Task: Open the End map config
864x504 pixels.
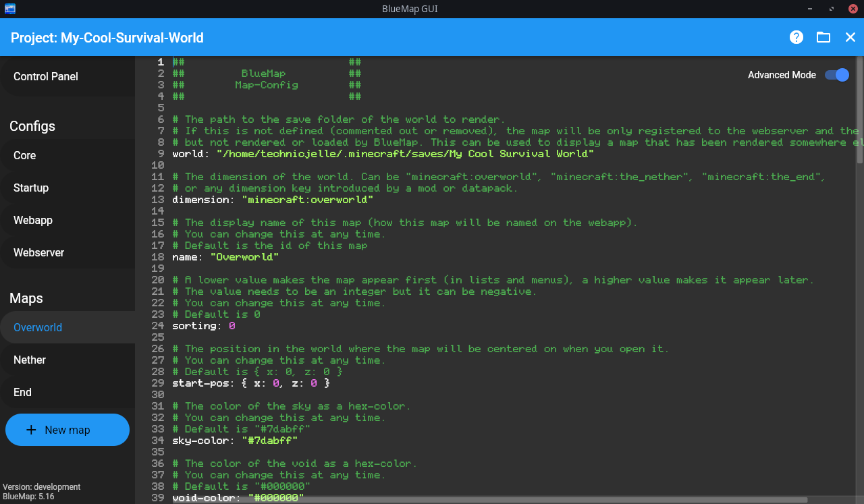Action: [22, 392]
